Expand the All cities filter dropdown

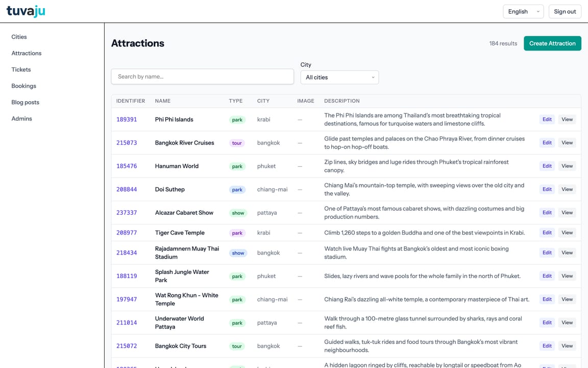pos(339,77)
